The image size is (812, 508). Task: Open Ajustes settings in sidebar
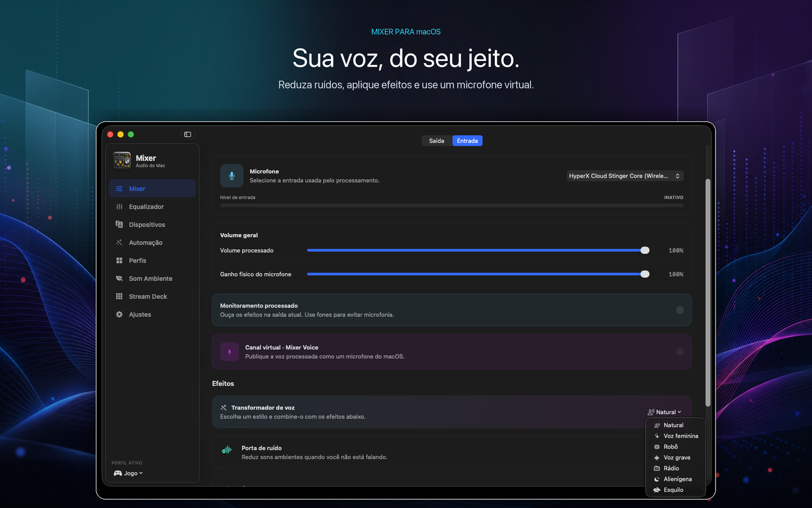coord(152,315)
